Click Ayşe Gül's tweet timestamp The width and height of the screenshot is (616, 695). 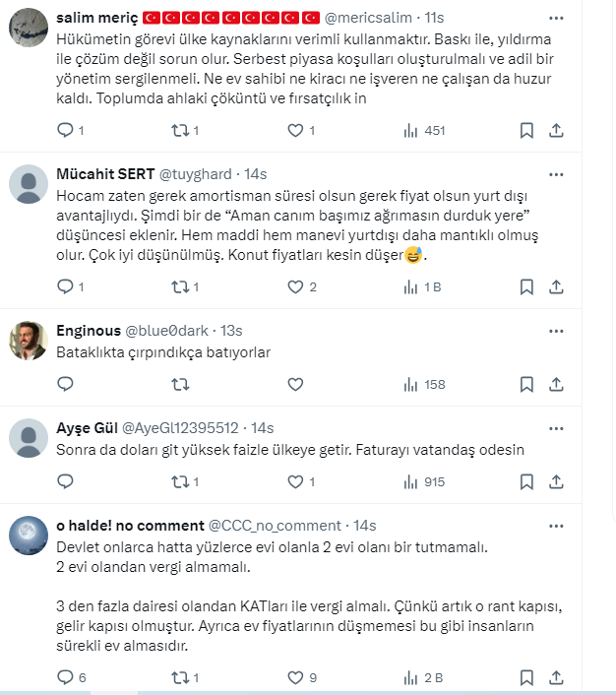263,427
